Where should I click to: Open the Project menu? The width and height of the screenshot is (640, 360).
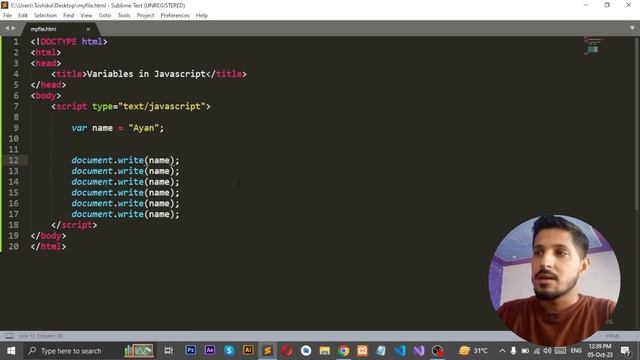click(145, 16)
